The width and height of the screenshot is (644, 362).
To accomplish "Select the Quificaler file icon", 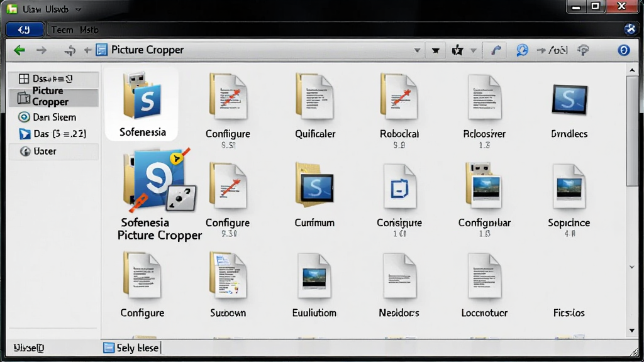I will coord(314,96).
